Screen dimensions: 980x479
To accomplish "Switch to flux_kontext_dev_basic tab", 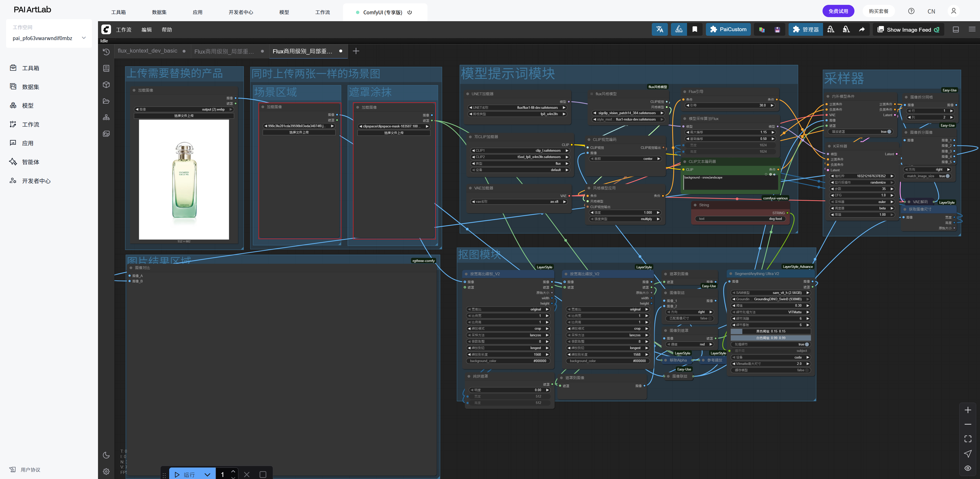I will tap(148, 51).
